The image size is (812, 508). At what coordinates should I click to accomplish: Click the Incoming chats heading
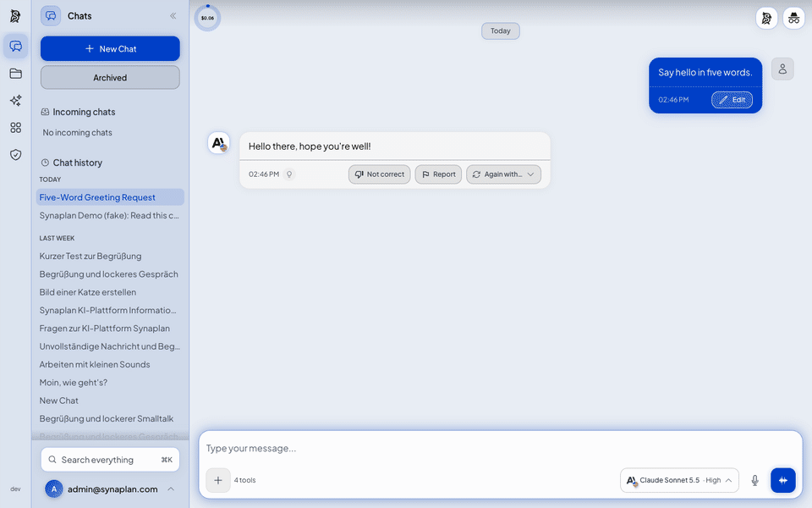coord(78,112)
